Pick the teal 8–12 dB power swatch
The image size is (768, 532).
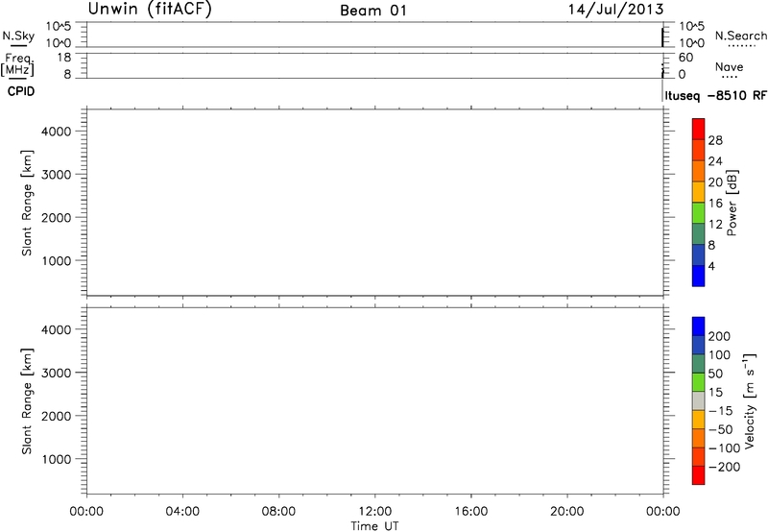(x=699, y=234)
